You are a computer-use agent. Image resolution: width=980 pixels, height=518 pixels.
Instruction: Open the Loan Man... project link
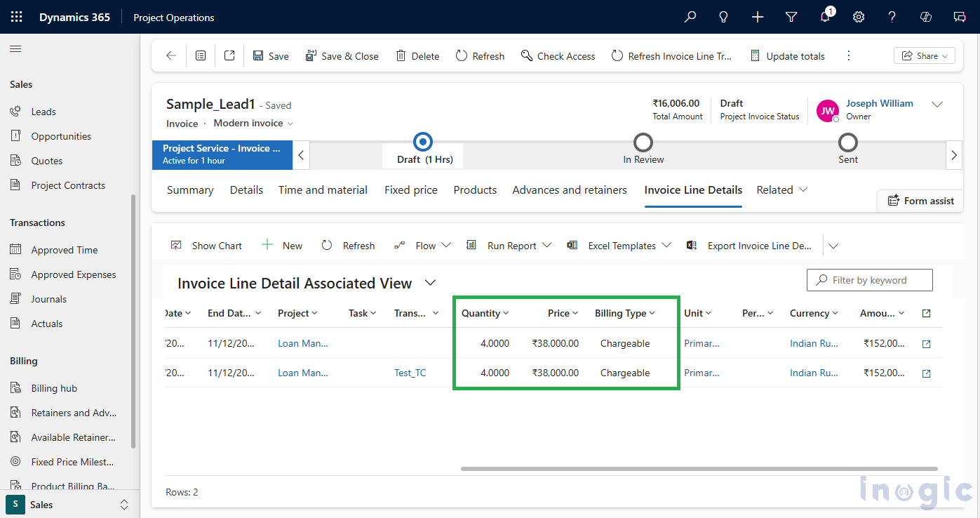click(x=302, y=343)
